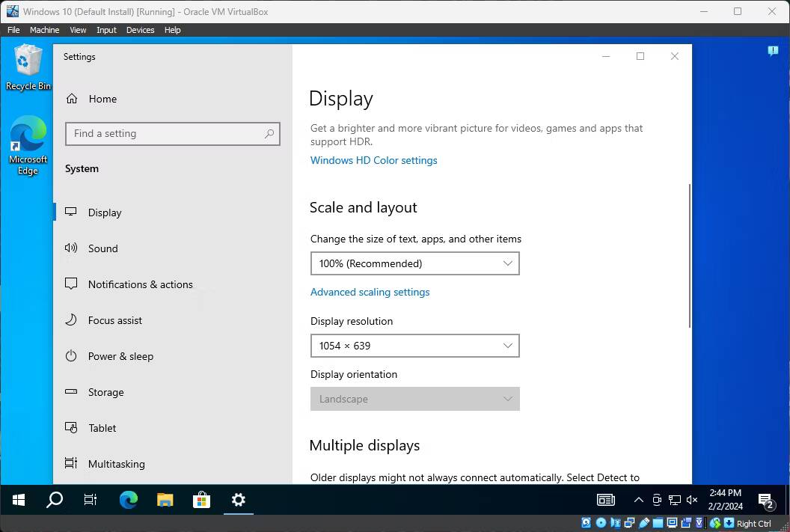Click the network adapter icon in VirtualBox status bar

point(630,522)
